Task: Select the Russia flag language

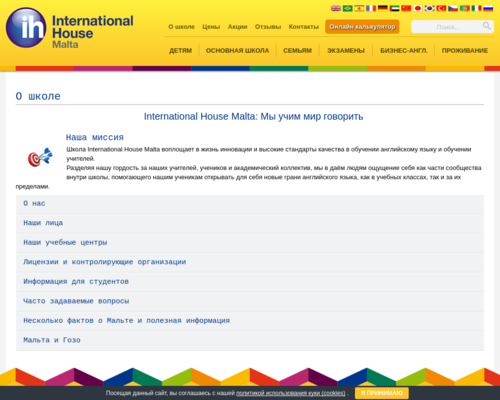Action: (x=488, y=8)
